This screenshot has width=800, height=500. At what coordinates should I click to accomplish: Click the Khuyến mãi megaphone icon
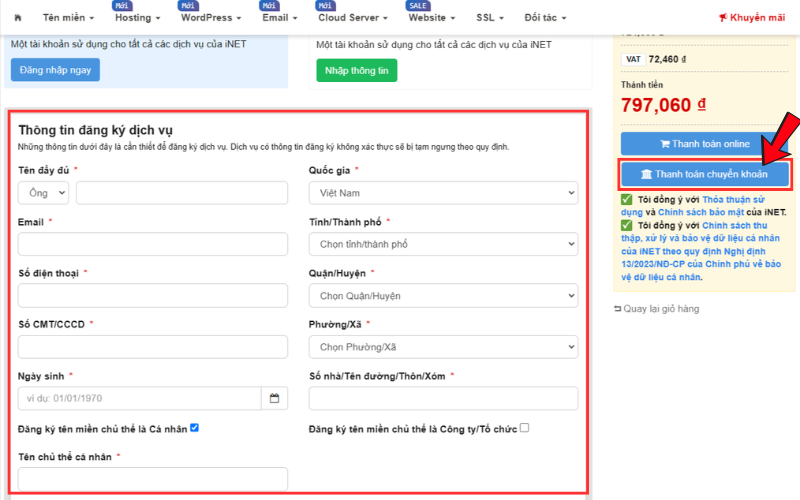pyautogui.click(x=722, y=18)
